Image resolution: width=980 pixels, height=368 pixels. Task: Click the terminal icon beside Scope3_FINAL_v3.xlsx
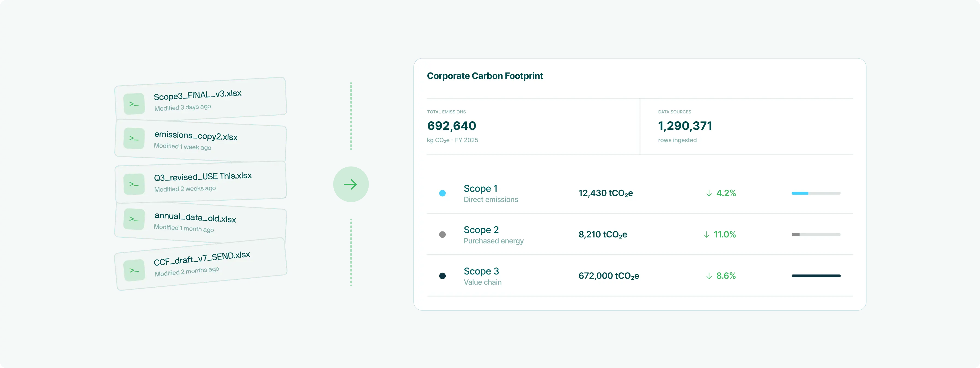pyautogui.click(x=134, y=104)
